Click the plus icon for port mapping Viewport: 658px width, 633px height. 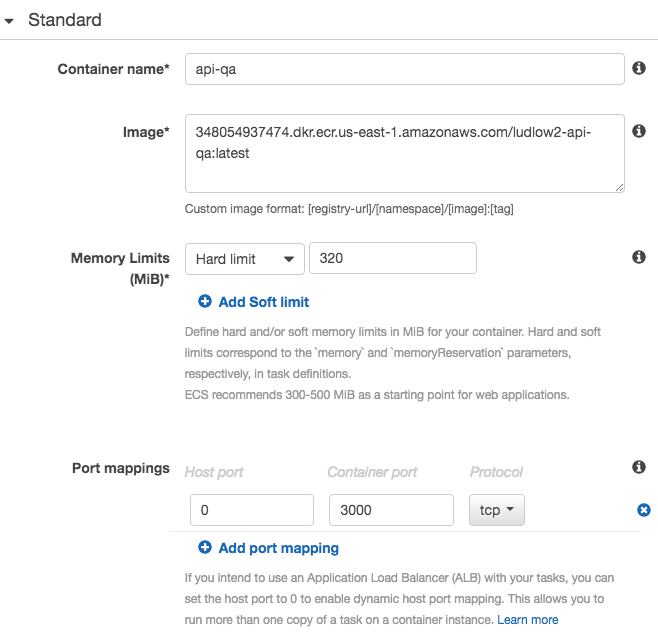[x=205, y=548]
